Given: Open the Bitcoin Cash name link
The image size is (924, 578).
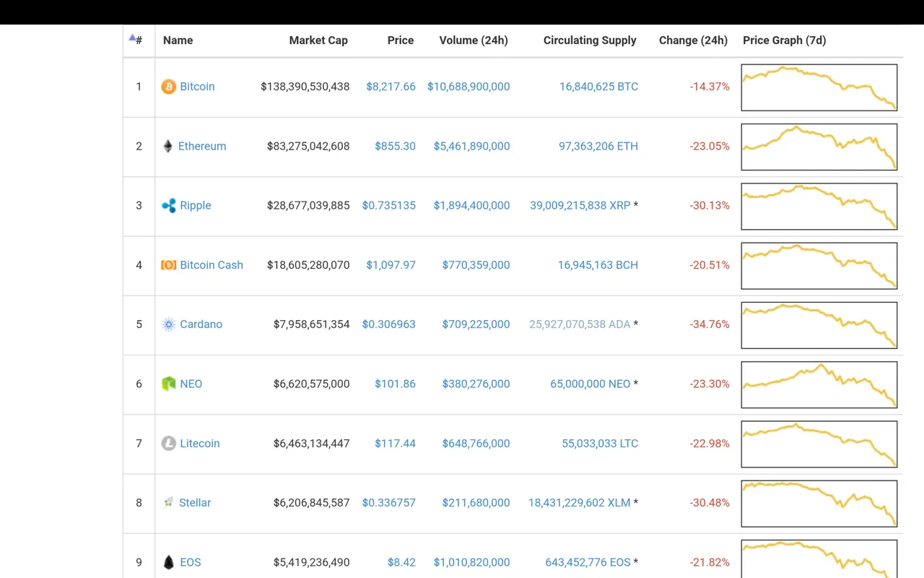Looking at the screenshot, I should click(x=212, y=265).
